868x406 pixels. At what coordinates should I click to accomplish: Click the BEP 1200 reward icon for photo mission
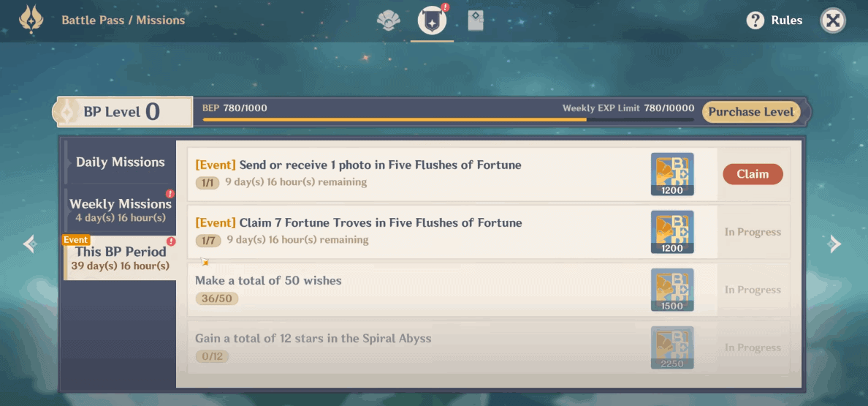672,175
